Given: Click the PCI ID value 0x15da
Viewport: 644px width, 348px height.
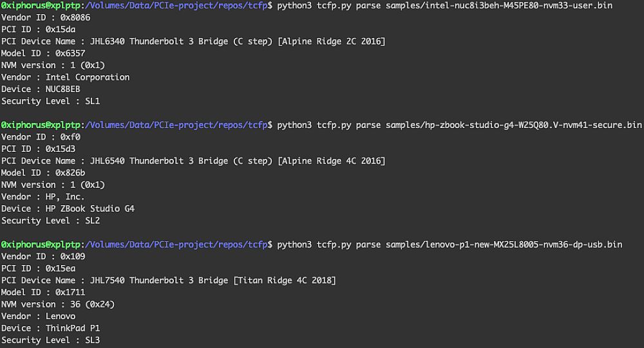Looking at the screenshot, I should 61,29.
